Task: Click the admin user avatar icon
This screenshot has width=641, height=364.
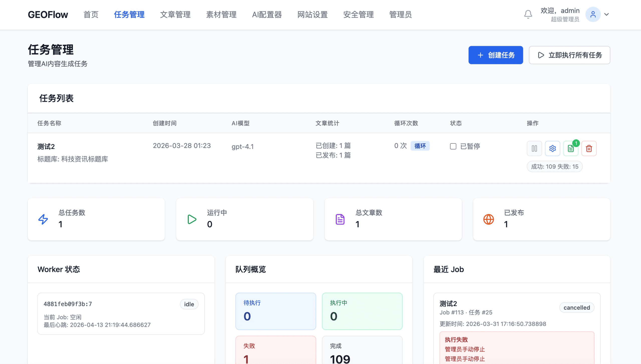Action: pos(593,14)
